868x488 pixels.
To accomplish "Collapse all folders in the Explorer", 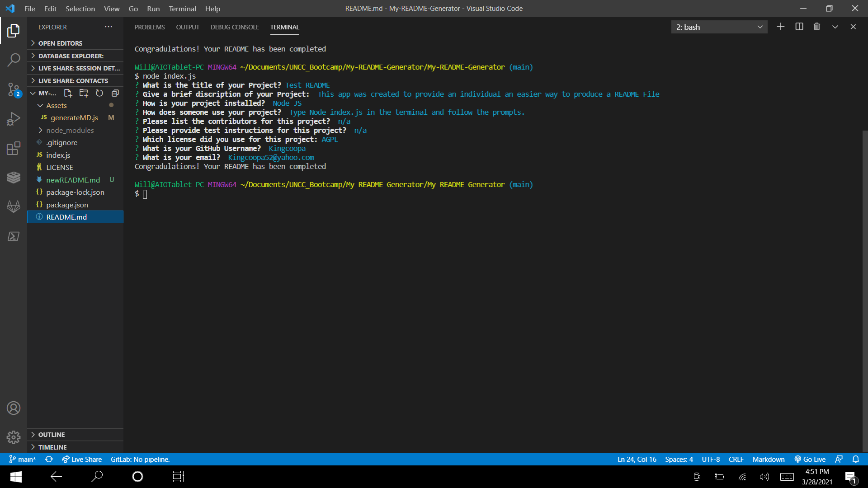I will (x=115, y=93).
